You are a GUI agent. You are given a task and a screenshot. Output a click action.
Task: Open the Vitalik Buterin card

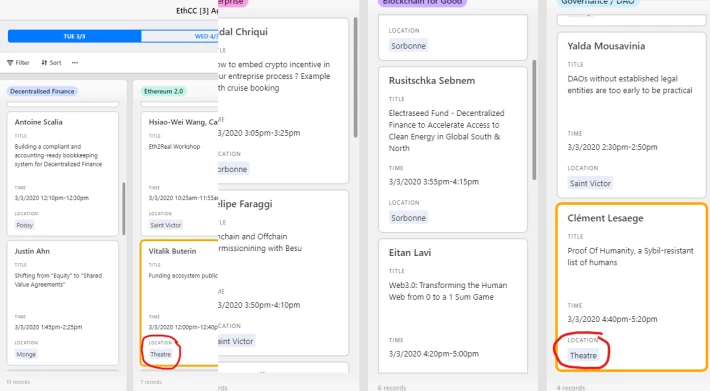(x=180, y=303)
